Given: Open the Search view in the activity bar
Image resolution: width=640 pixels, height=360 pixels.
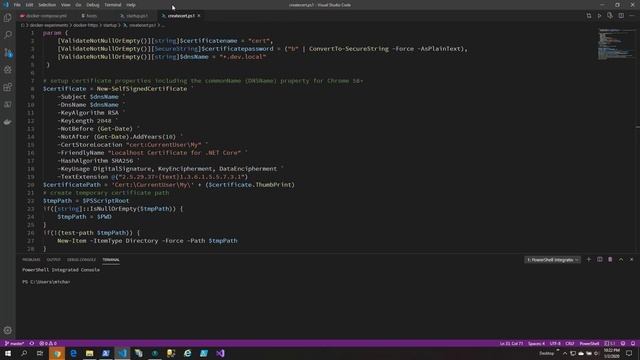Looking at the screenshot, I should click(x=8, y=35).
